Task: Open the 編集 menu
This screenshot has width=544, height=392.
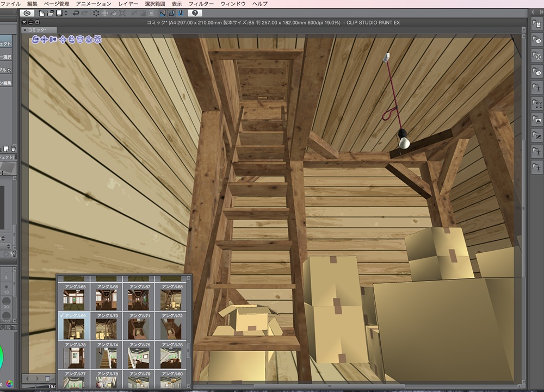Action: 32,4
